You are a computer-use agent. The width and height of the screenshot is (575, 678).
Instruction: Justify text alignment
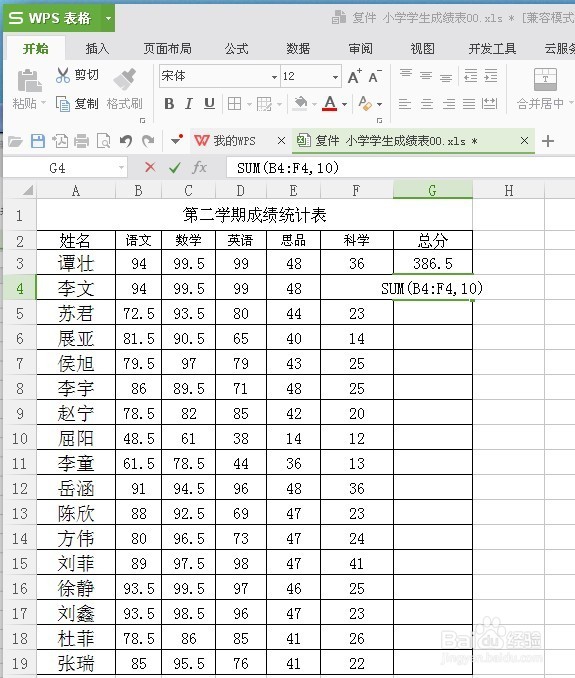click(x=469, y=104)
